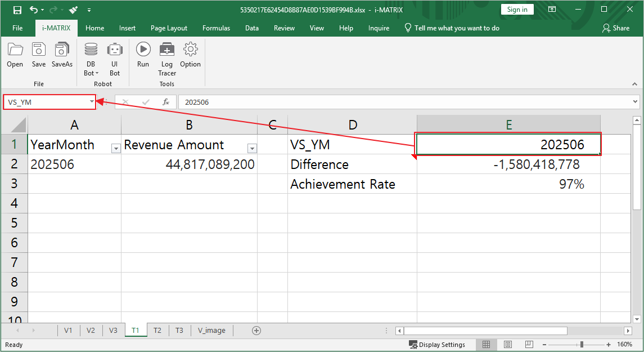
Task: Click the Sign in button
Action: (517, 10)
